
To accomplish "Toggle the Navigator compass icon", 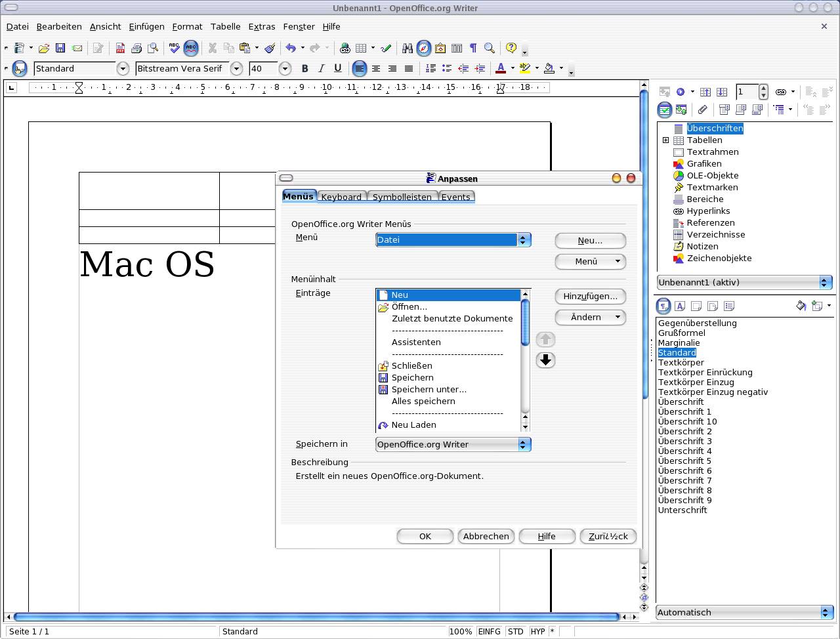I will tap(424, 48).
